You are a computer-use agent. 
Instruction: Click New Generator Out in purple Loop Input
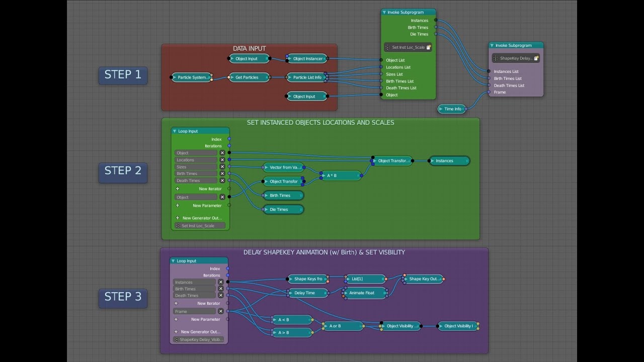pyautogui.click(x=200, y=332)
